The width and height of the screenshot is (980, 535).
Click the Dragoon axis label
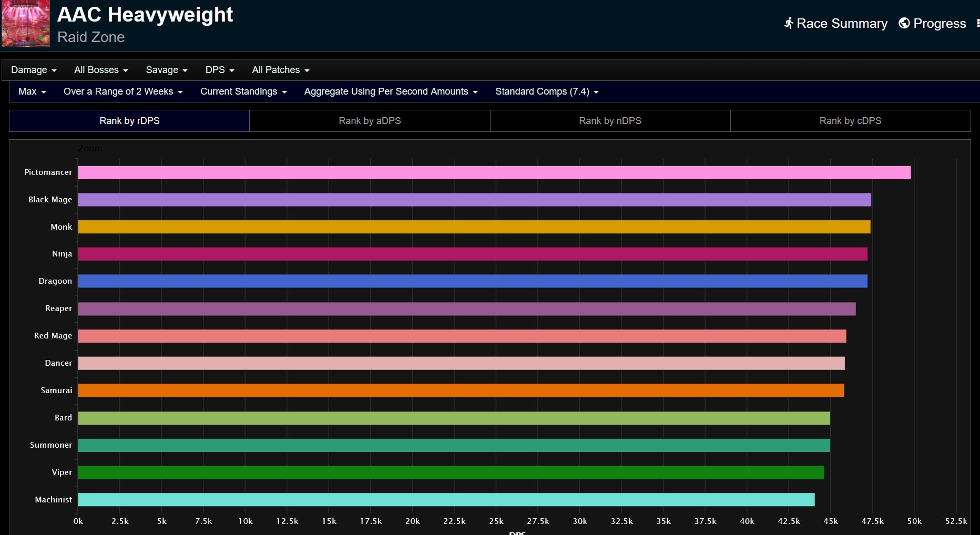pyautogui.click(x=55, y=281)
